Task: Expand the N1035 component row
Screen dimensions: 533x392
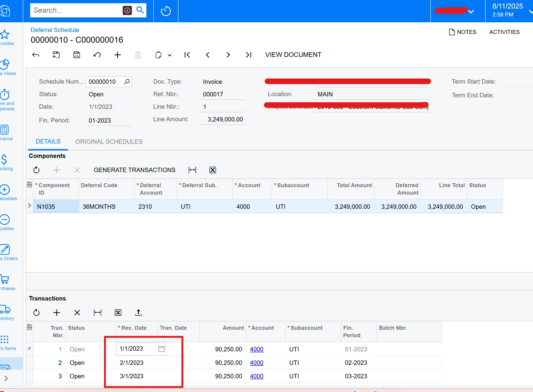Action: [x=30, y=206]
